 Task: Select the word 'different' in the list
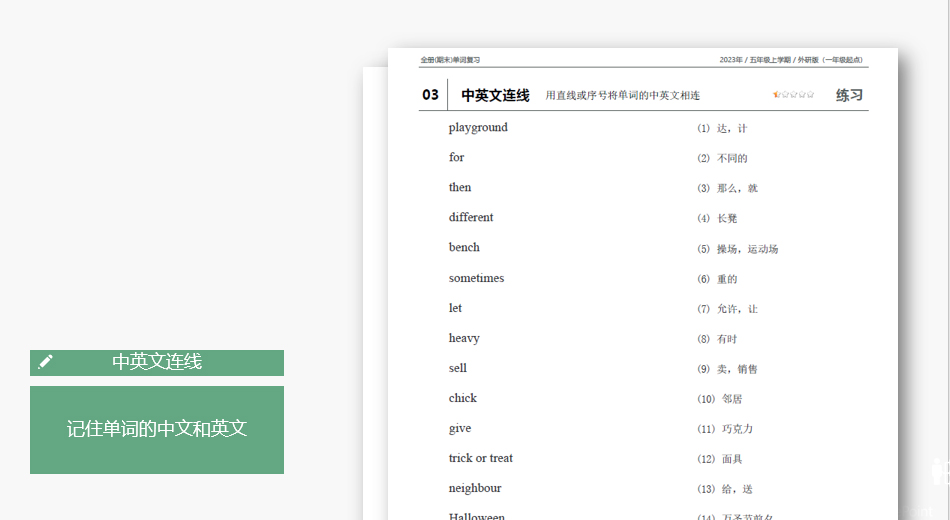[x=471, y=218]
